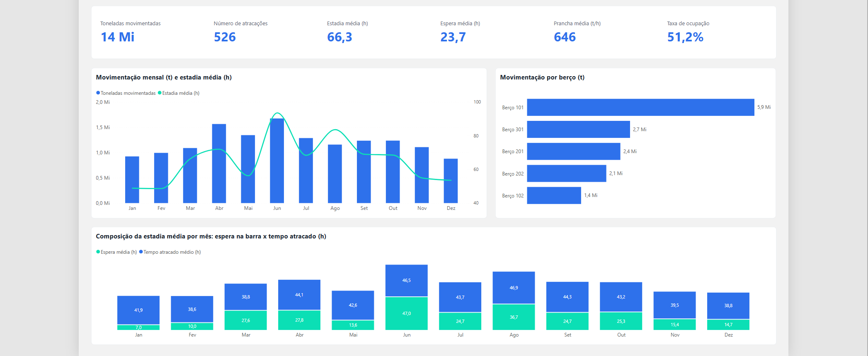Click the 47,0 Jun wait segment
Viewport: 868px width, 356px height.
pos(407,313)
